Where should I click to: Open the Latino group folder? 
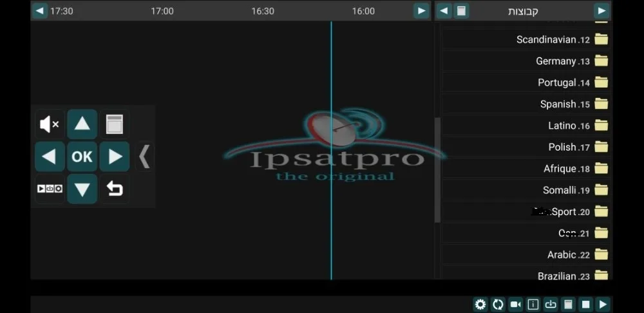[526, 126]
